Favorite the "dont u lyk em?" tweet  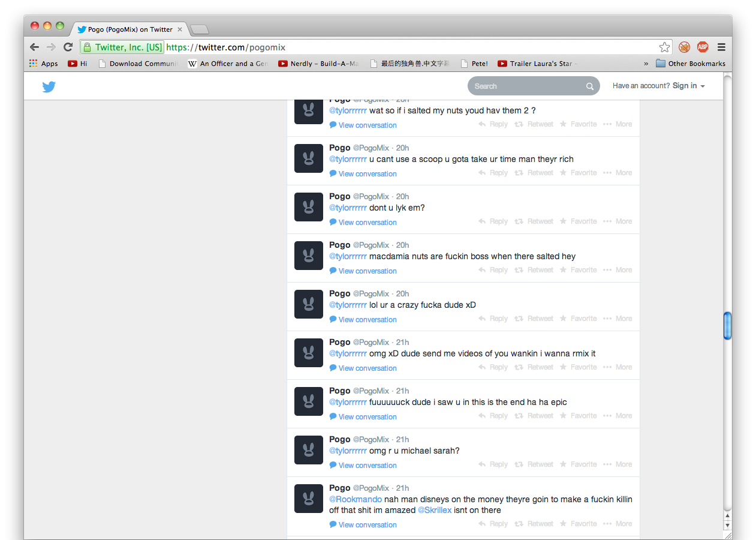point(578,221)
